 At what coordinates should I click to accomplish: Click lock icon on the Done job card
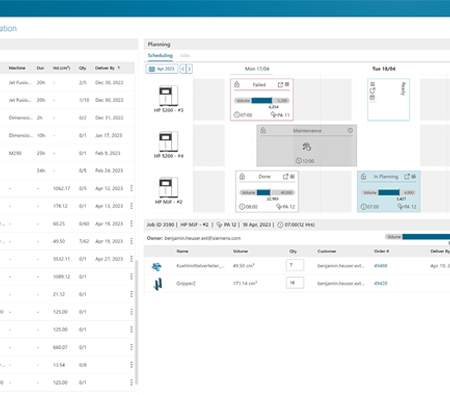point(242,177)
